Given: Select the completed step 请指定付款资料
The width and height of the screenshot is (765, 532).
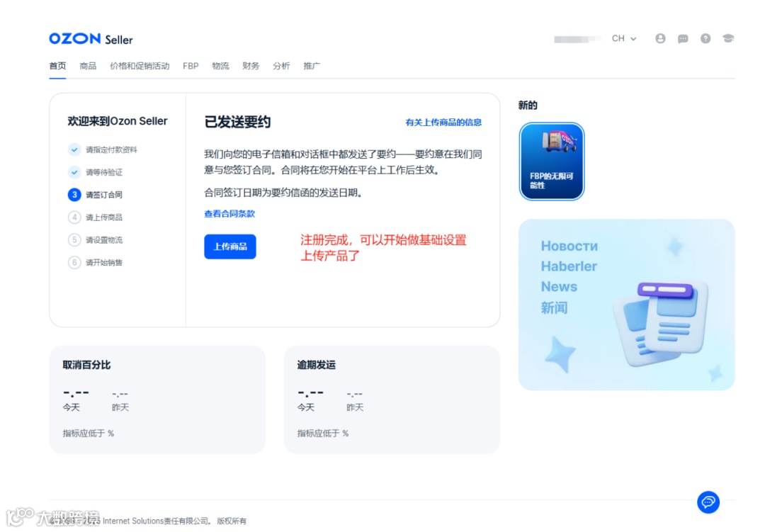Looking at the screenshot, I should pos(103,150).
